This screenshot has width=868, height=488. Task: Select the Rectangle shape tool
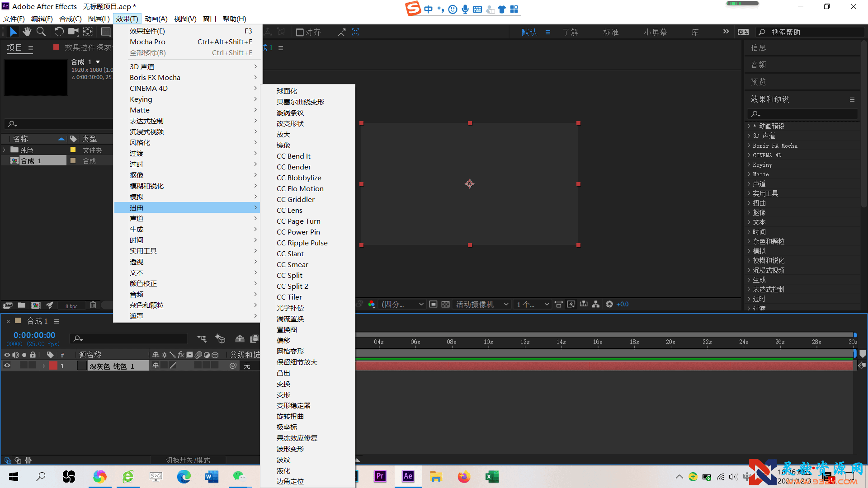point(105,32)
